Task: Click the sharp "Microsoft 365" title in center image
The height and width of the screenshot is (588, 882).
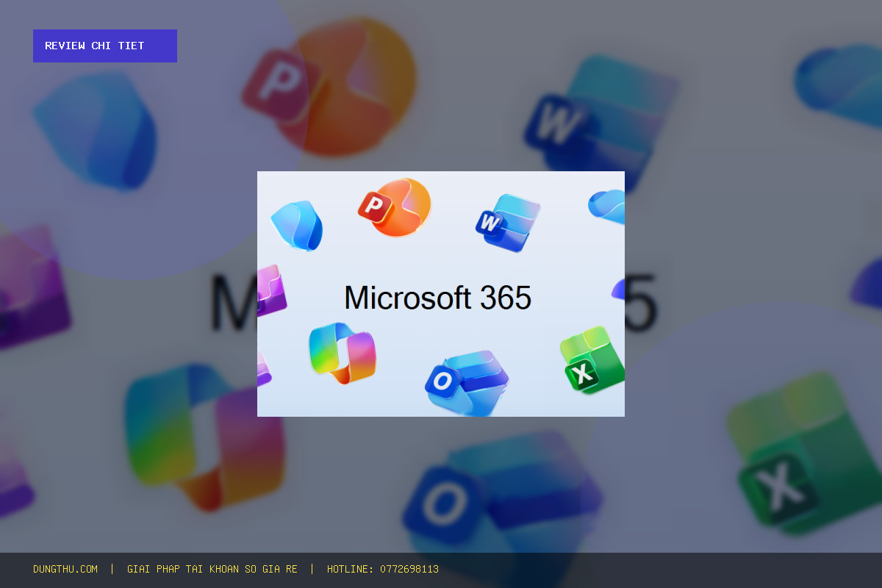Action: (x=437, y=298)
